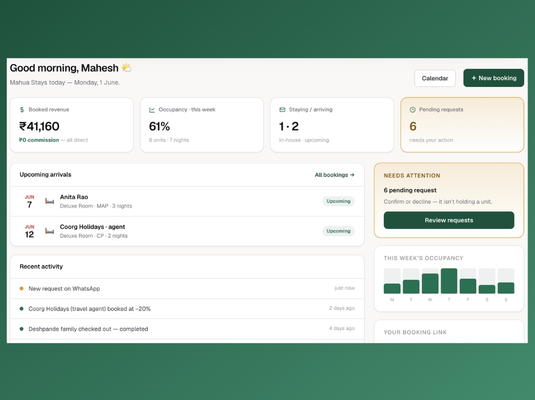Click the Your Booking Link heading

tap(415, 332)
